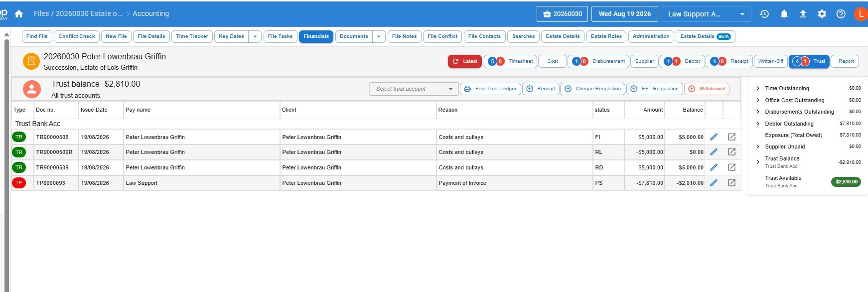The width and height of the screenshot is (868, 292).
Task: Open the Time Tracker tab
Action: pyautogui.click(x=192, y=36)
